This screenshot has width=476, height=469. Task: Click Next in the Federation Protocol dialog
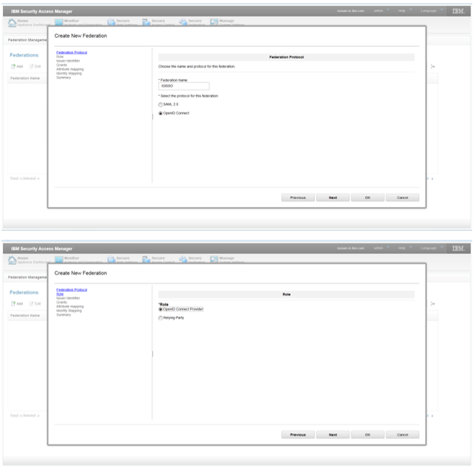click(333, 198)
